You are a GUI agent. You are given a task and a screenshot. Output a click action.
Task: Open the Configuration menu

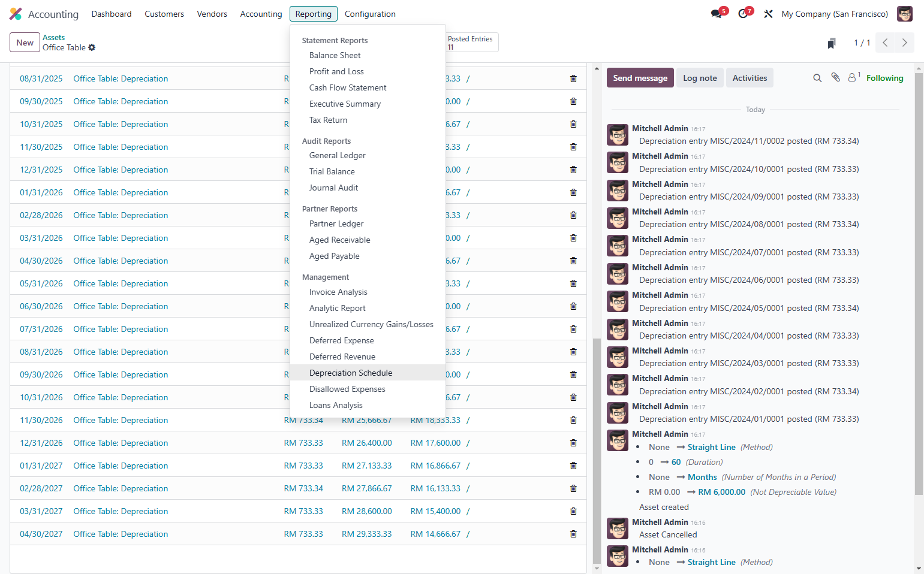coord(370,14)
